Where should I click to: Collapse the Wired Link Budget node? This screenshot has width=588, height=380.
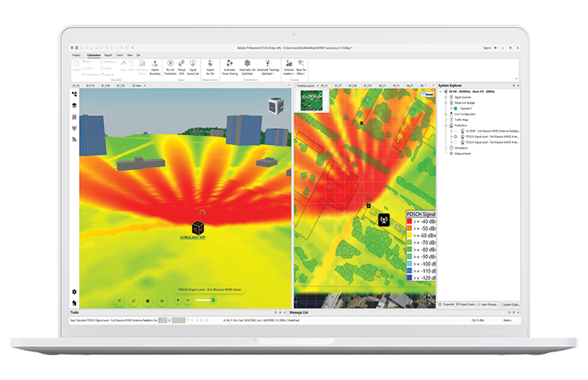[x=447, y=103]
